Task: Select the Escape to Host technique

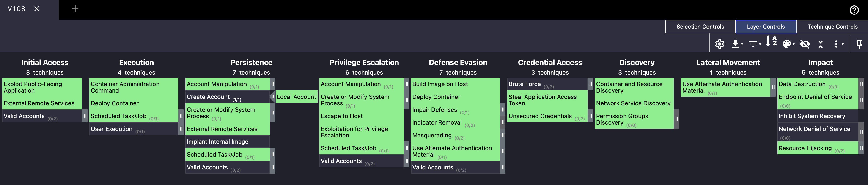Action: click(x=342, y=116)
